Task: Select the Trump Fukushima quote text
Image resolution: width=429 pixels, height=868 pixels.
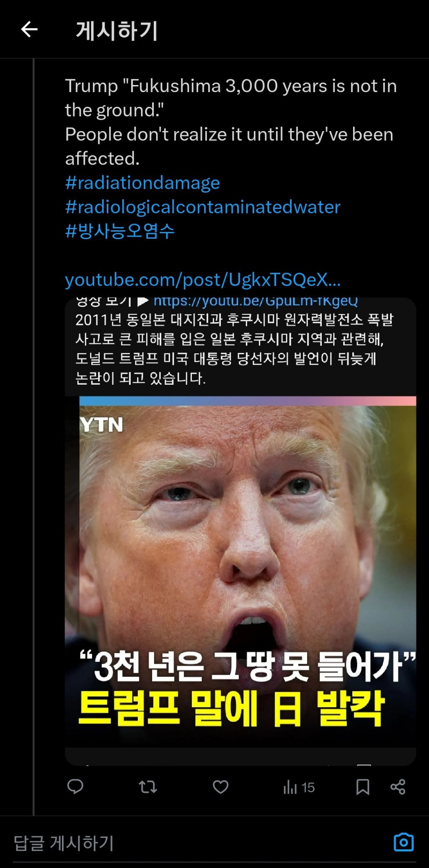Action: (x=231, y=98)
